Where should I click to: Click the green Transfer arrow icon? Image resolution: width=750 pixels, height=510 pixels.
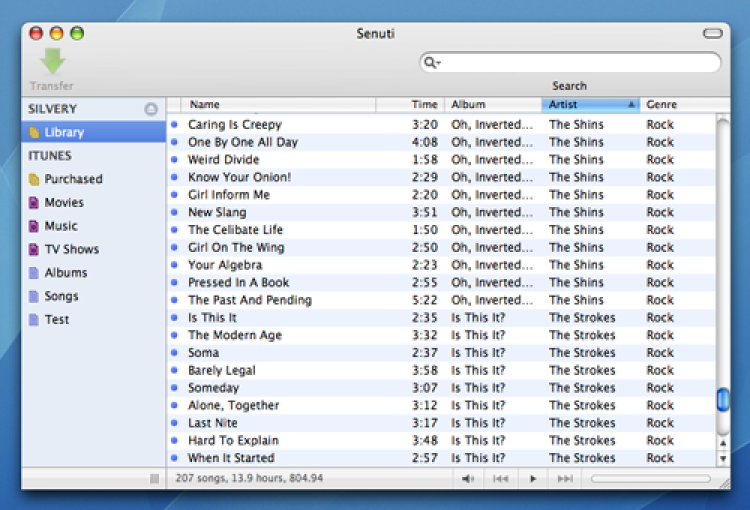(x=52, y=61)
